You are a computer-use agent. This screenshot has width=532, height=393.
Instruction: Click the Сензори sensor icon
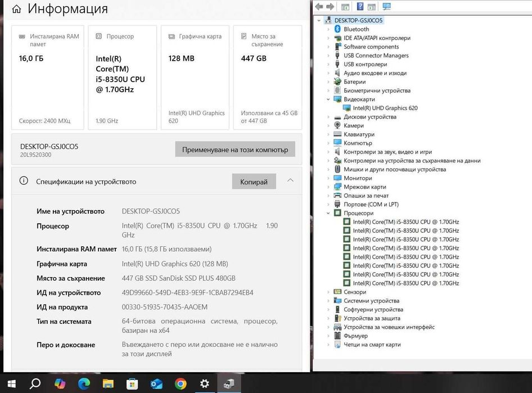pyautogui.click(x=337, y=292)
